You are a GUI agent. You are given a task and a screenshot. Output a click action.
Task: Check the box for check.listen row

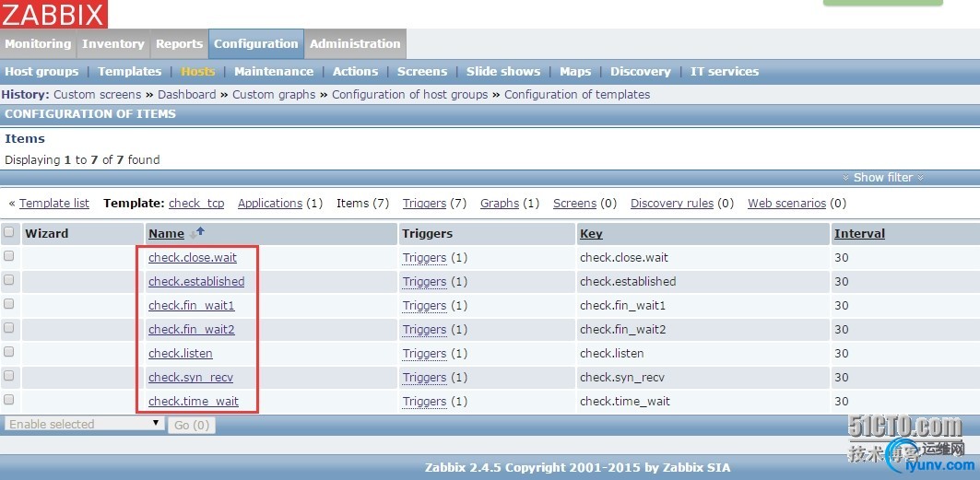click(8, 351)
